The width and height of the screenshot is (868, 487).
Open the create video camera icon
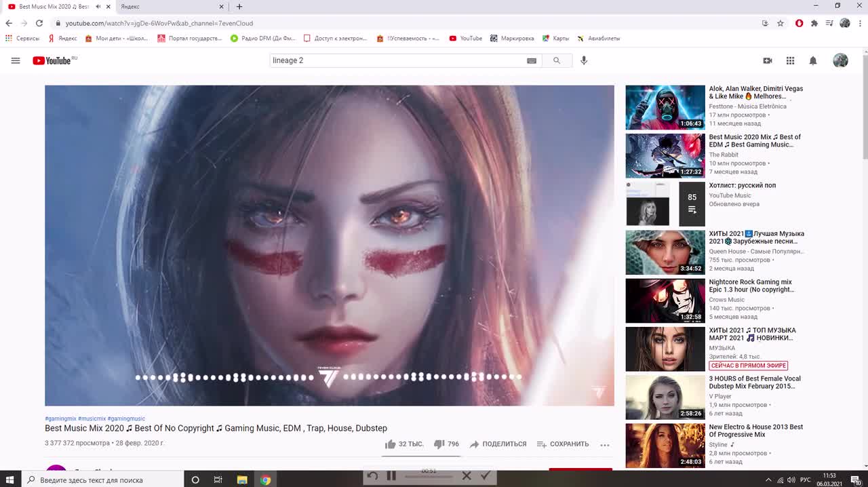click(768, 60)
